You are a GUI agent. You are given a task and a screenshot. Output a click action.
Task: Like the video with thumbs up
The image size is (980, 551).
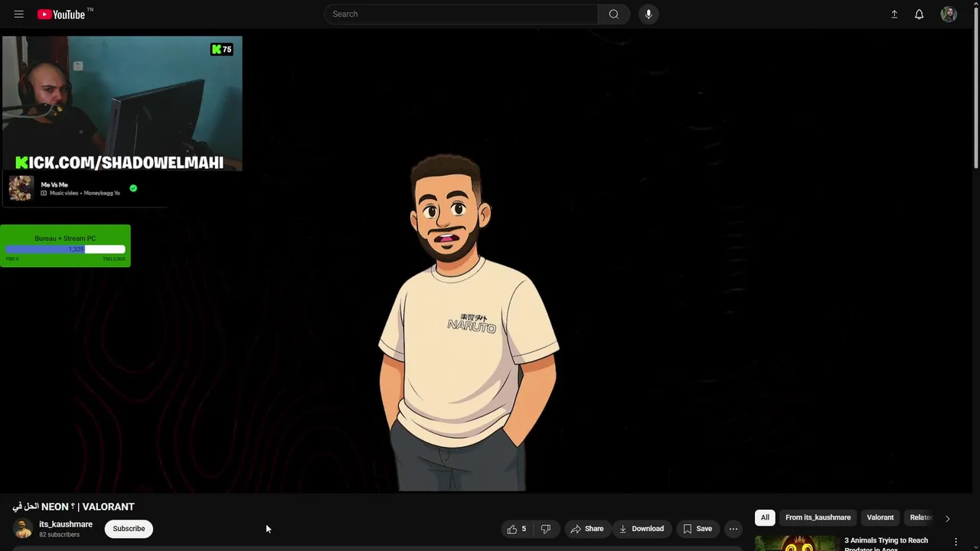517,529
